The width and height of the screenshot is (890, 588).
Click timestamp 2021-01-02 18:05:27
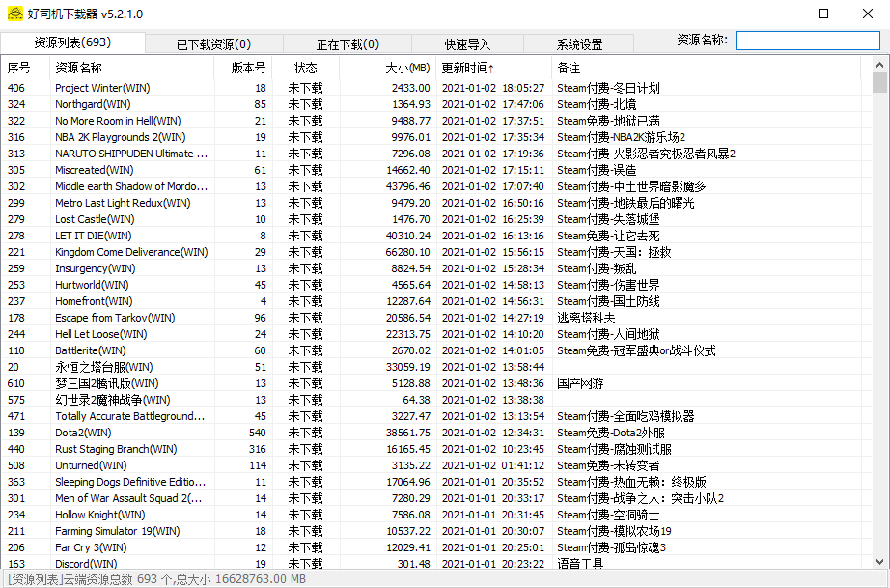tap(492, 88)
